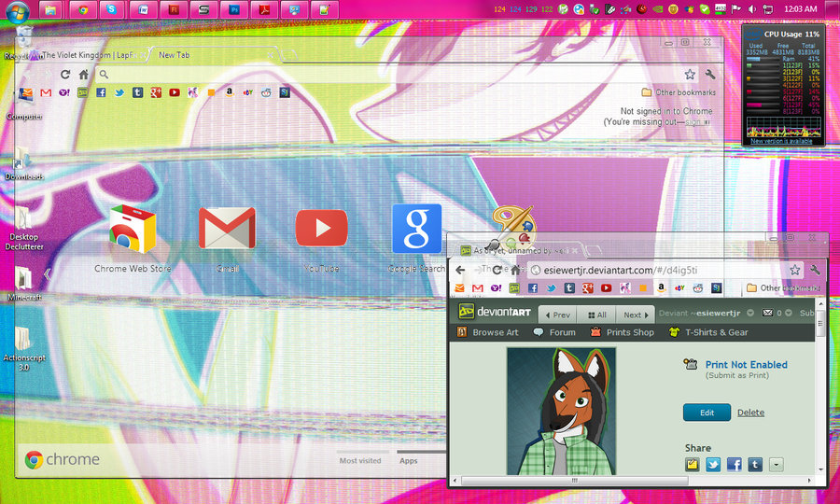
Task: Go to Prev deviation
Action: [557, 315]
